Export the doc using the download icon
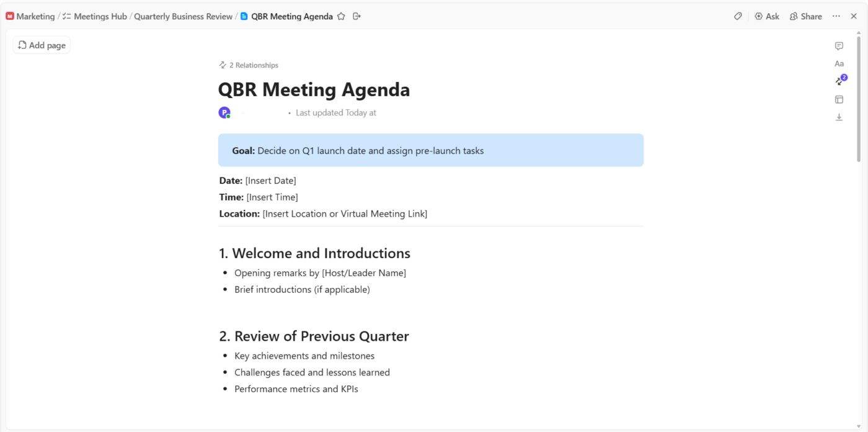Screen dimensions: 868x432 (x=839, y=117)
